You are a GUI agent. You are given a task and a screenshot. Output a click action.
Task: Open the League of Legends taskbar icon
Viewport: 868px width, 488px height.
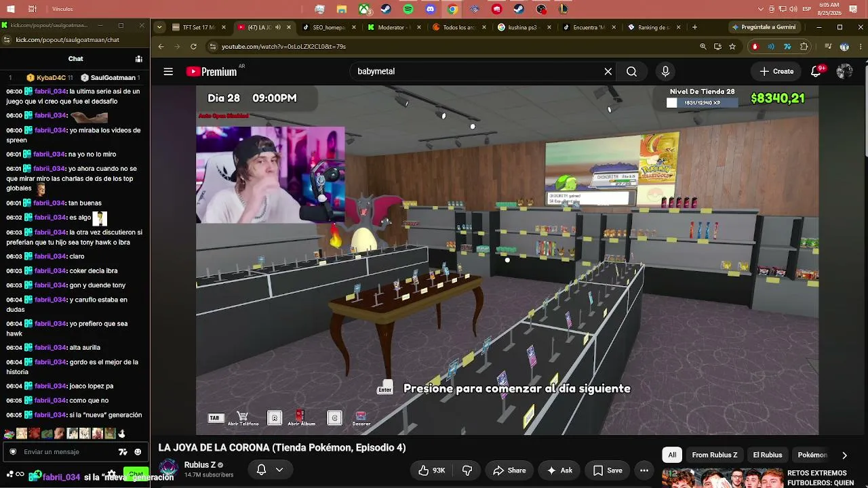[563, 9]
